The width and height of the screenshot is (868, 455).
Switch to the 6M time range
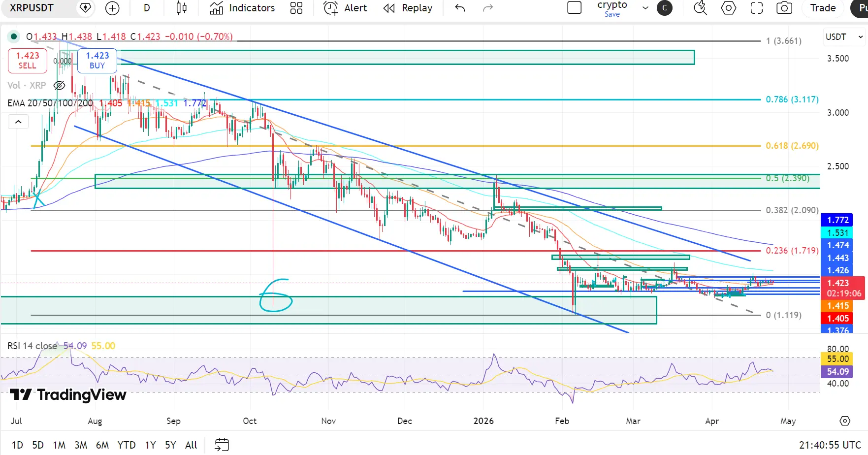click(x=102, y=445)
